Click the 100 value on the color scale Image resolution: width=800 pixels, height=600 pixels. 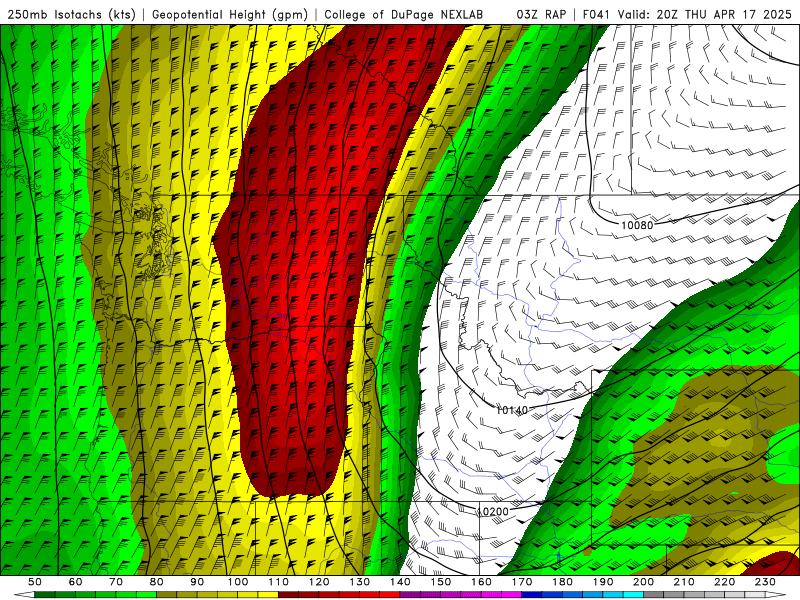point(238,582)
